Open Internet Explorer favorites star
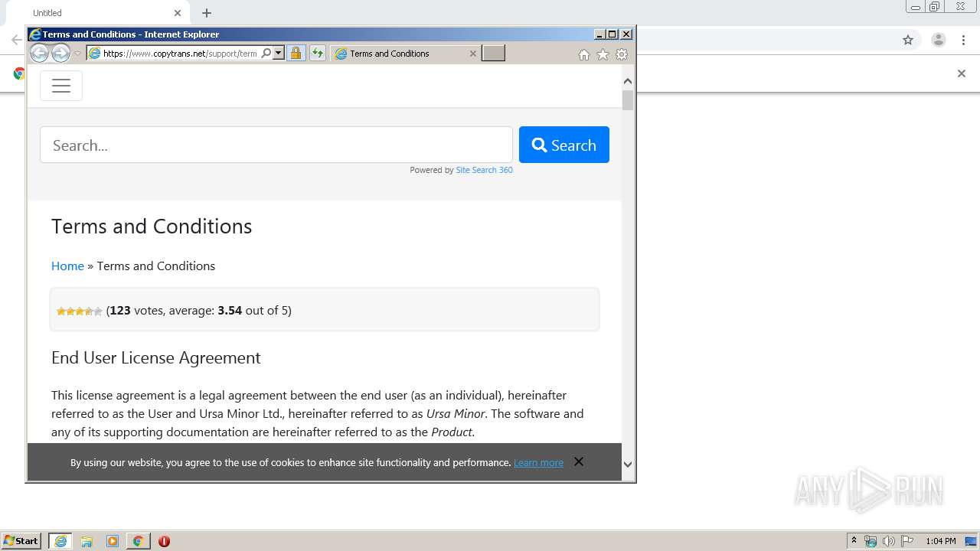Viewport: 980px width, 551px height. click(x=603, y=54)
